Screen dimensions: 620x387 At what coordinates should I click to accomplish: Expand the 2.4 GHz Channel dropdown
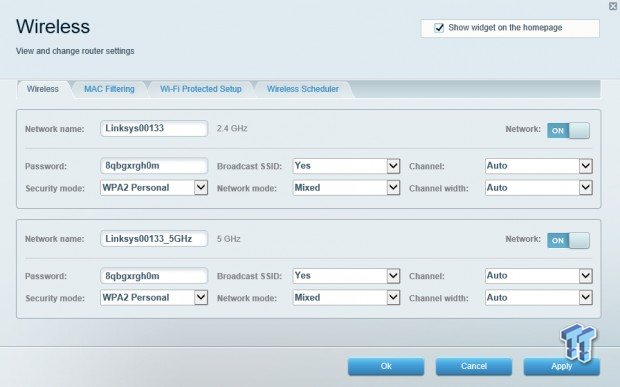539,166
